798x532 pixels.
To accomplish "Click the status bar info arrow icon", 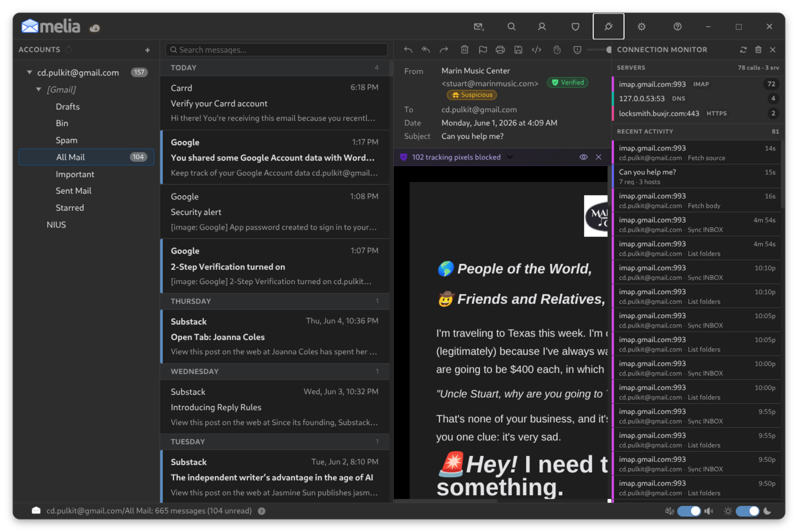I will click(x=262, y=511).
